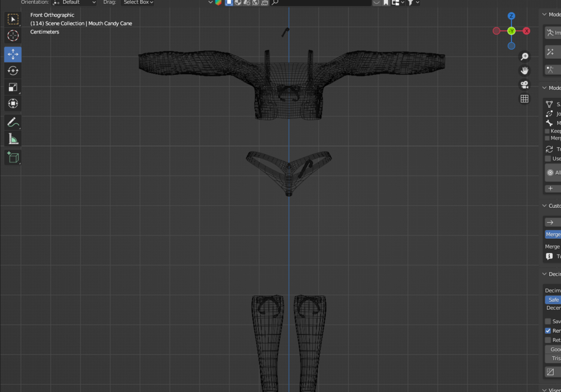This screenshot has height=392, width=561.
Task: Click the Pan view hand icon
Action: tap(525, 70)
